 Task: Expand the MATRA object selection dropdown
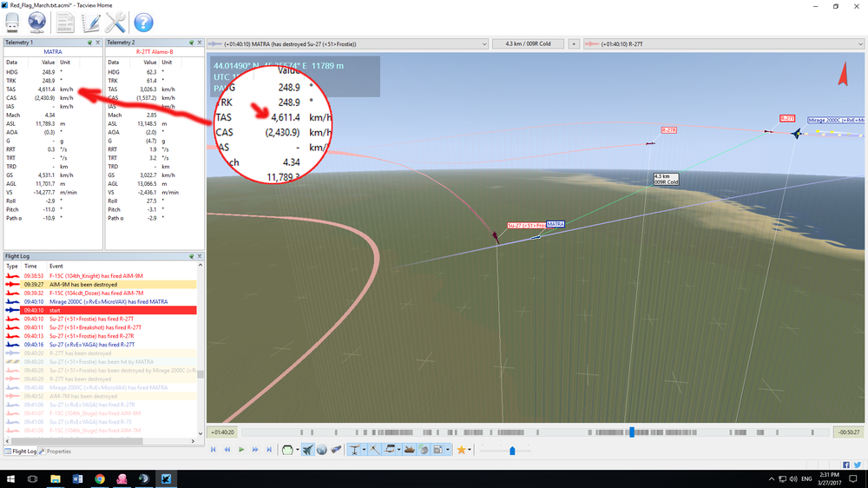[484, 43]
